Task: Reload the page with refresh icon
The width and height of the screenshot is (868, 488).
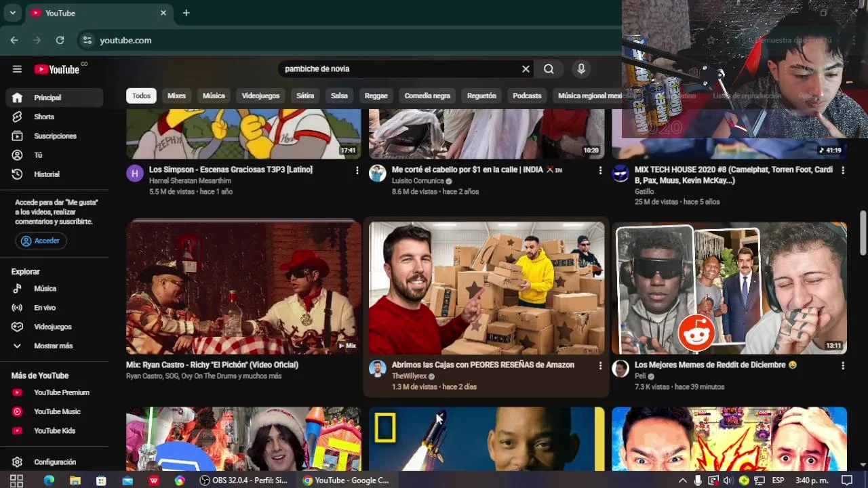Action: coord(60,41)
